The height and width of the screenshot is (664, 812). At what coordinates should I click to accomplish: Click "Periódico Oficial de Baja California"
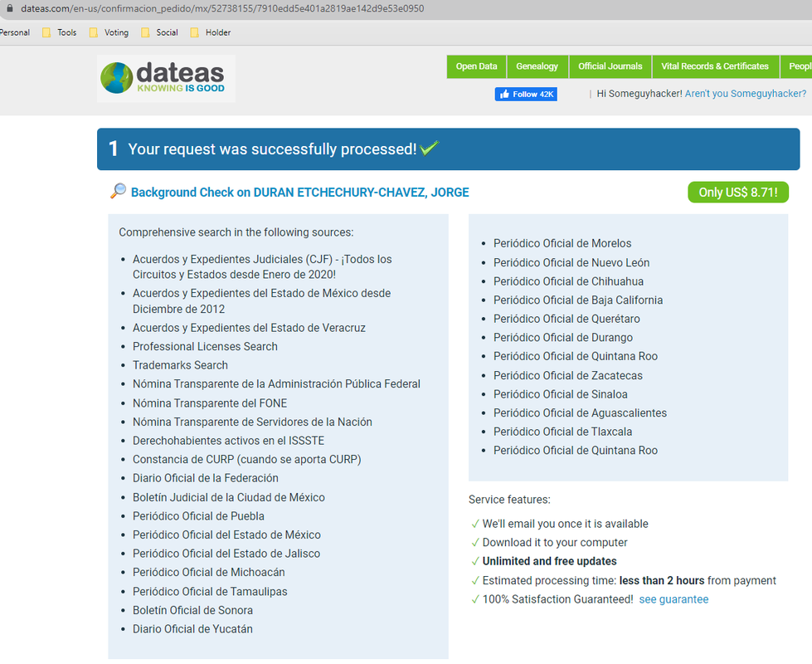[578, 300]
